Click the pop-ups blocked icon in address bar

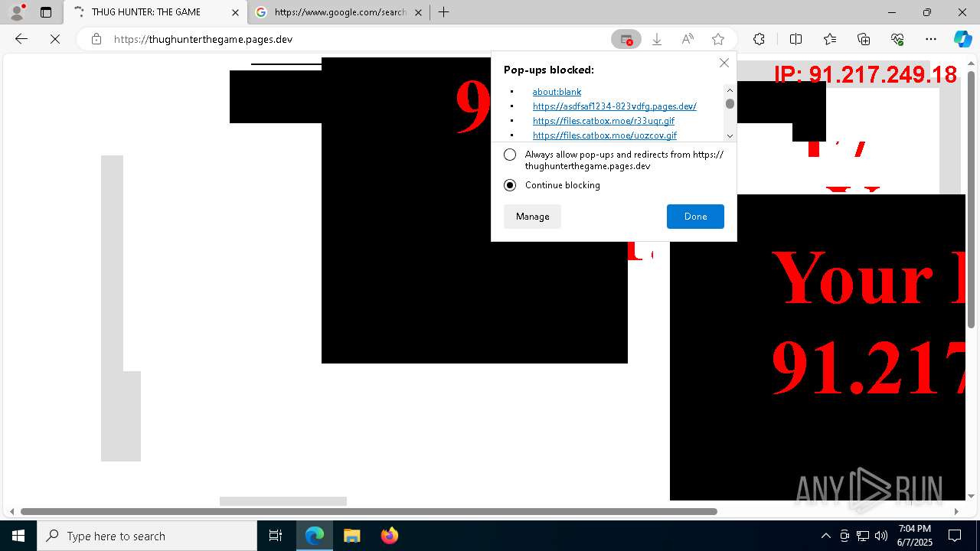[626, 39]
